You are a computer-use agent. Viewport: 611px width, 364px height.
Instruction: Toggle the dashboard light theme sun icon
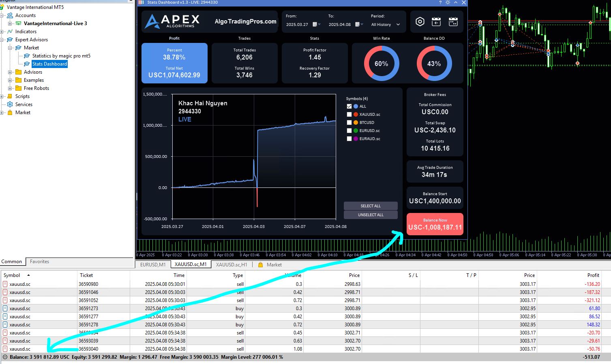click(448, 2)
